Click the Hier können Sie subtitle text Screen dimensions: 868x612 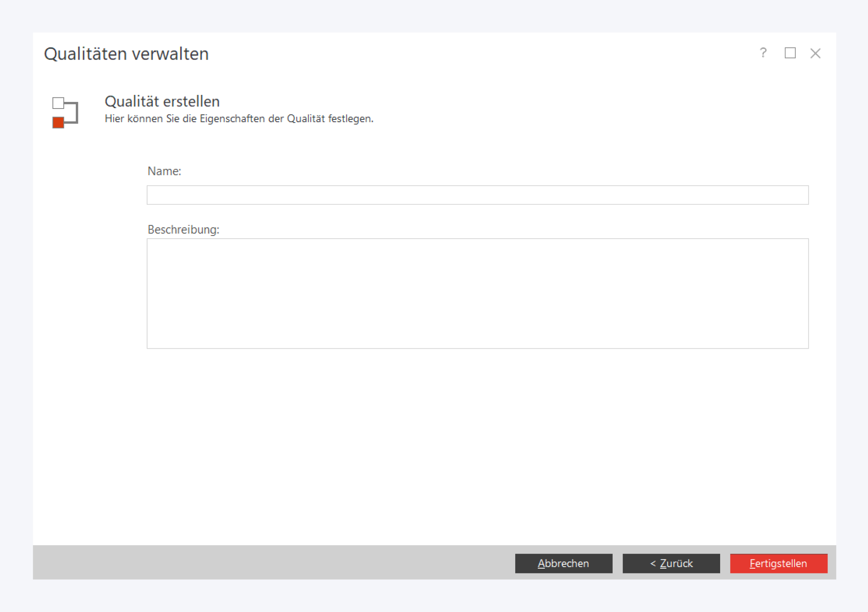239,119
